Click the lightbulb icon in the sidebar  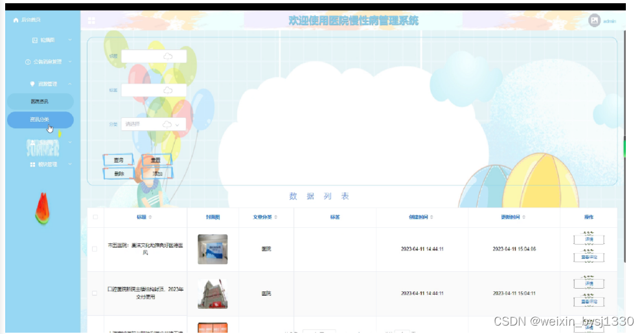(x=32, y=83)
